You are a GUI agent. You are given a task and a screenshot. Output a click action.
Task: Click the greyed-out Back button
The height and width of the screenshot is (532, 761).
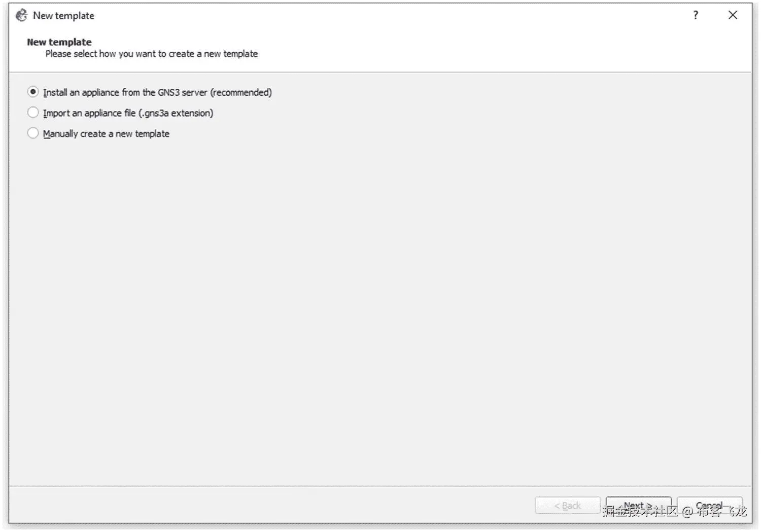(x=568, y=505)
